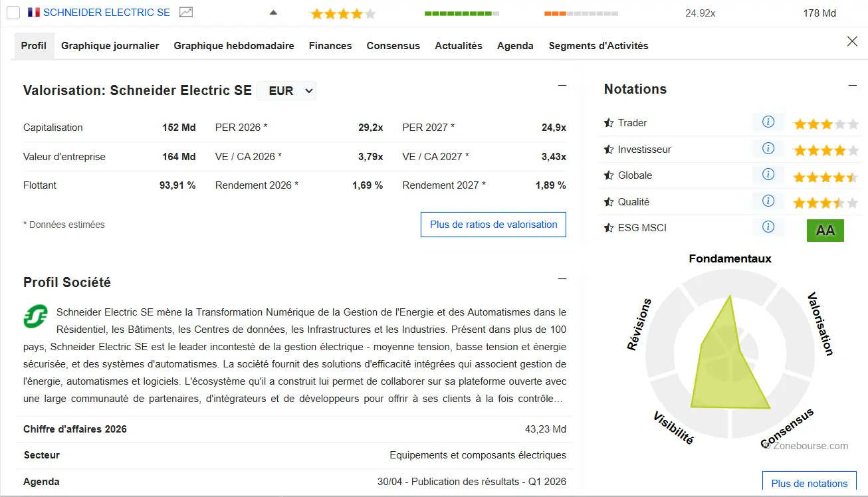Screen dimensions: 868x497
Task: Click the Visibilité radar label
Action: click(673, 427)
